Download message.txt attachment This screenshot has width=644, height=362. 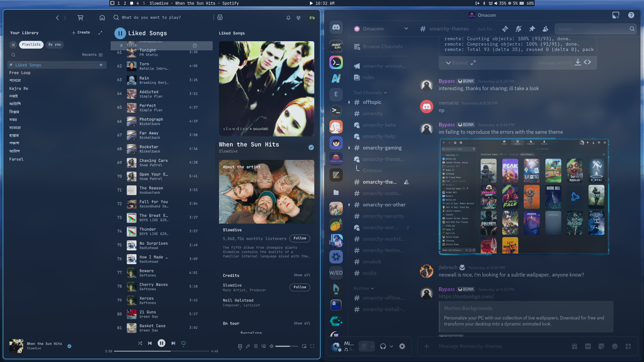[x=578, y=62]
